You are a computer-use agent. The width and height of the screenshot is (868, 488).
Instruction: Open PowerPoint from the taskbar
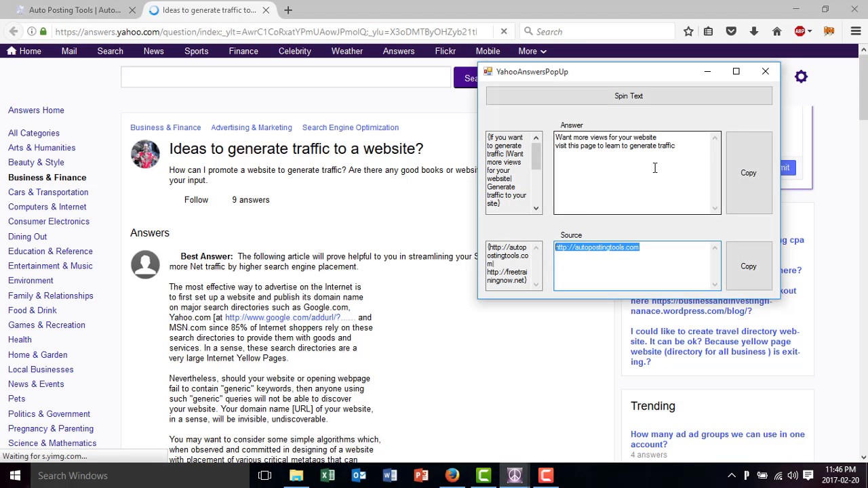[x=421, y=475]
